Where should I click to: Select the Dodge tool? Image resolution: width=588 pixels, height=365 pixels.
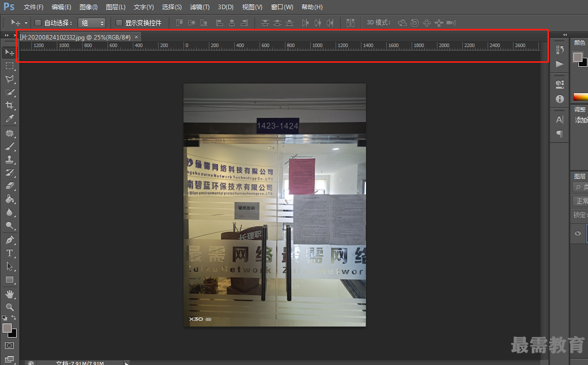(x=9, y=225)
